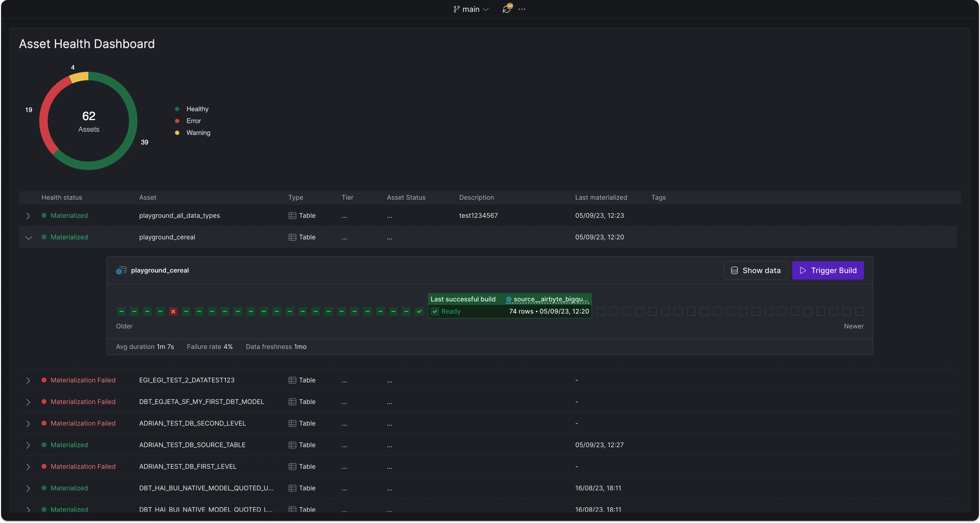Screen dimensions: 980x523
Task: Expand the ADRIAN_TEST_DB_FIRST_LEVEL row
Action: (28, 467)
